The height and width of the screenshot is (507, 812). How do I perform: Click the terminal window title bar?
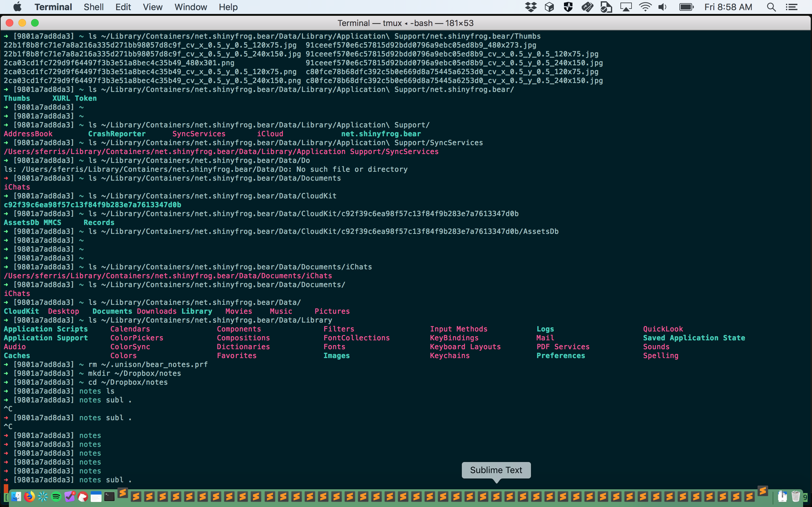click(405, 23)
